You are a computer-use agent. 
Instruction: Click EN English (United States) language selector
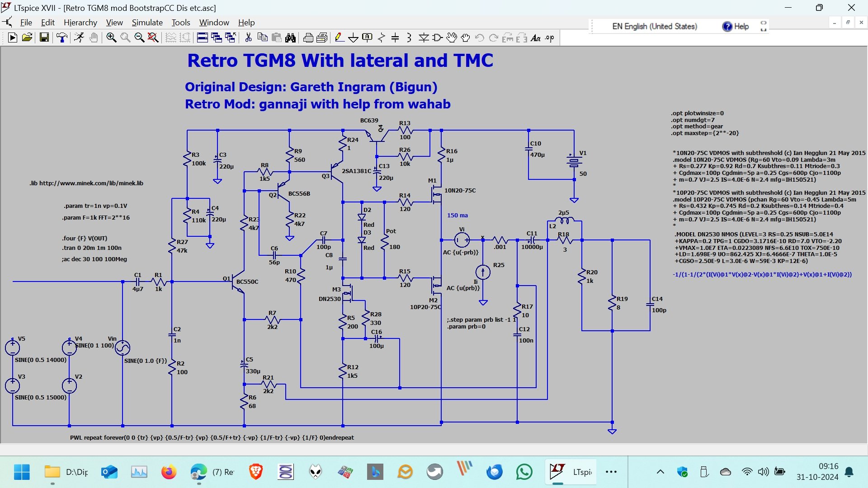coord(655,26)
